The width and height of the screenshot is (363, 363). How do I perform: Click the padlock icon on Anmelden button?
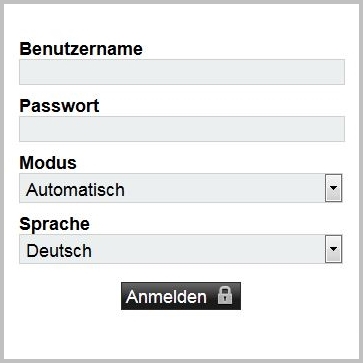(x=225, y=296)
